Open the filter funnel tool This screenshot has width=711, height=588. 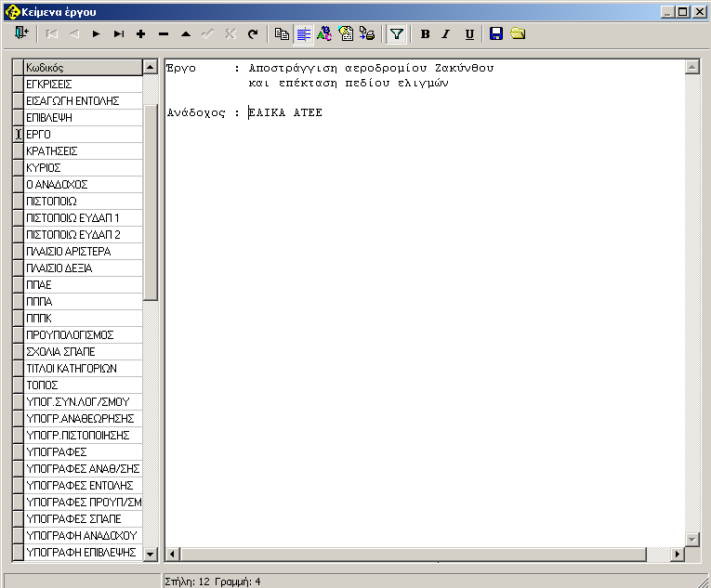(397, 34)
